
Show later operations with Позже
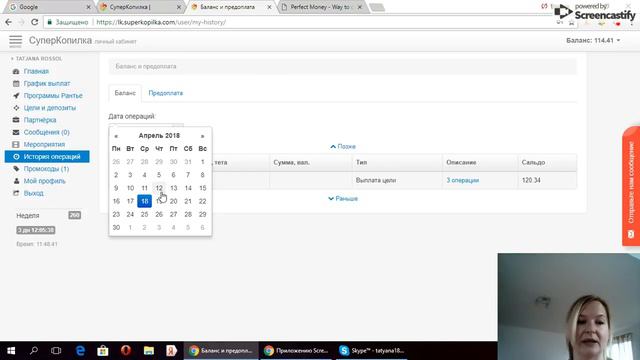[343, 147]
